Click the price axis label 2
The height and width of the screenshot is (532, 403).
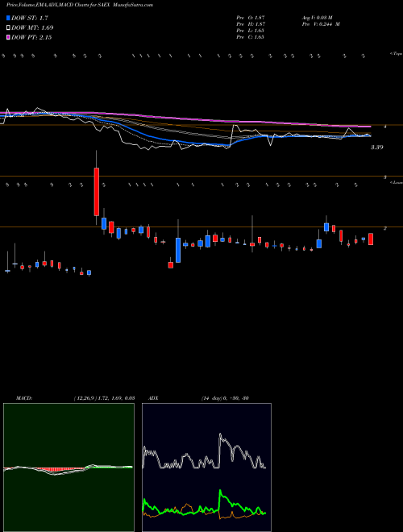385,228
